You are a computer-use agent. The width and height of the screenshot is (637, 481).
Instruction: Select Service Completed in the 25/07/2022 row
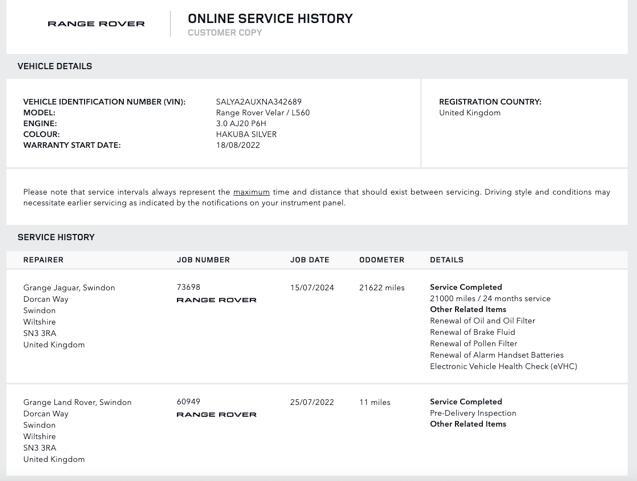[x=466, y=401]
